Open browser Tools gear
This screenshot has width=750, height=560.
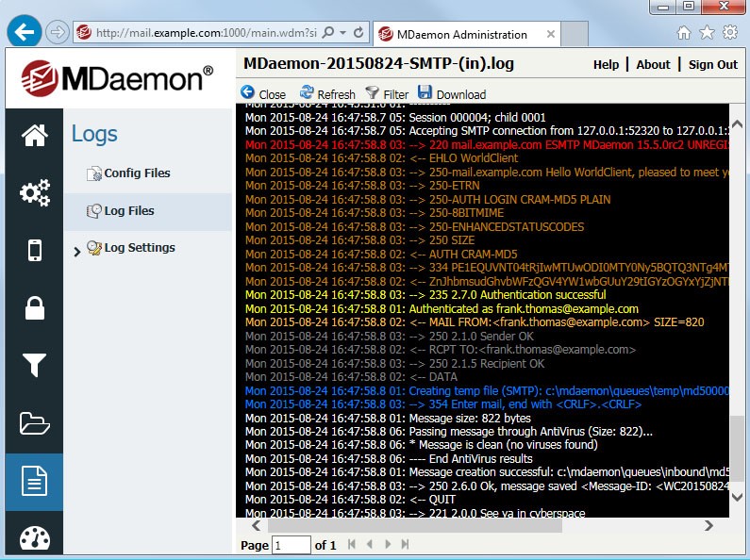[x=730, y=32]
